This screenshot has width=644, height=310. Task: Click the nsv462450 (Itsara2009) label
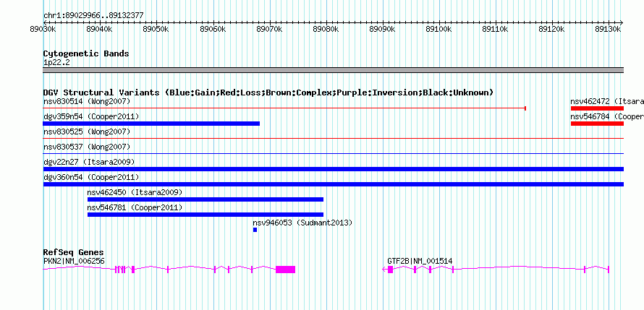(x=135, y=193)
